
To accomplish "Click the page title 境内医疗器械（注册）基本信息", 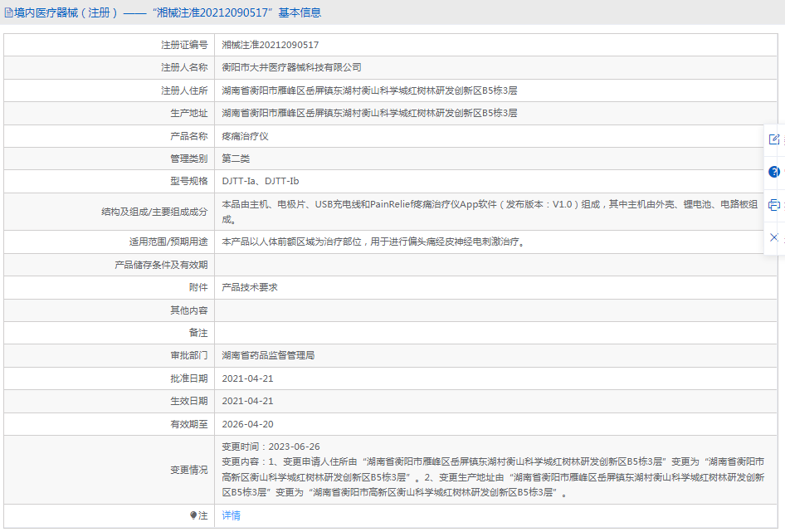I will coord(168,12).
